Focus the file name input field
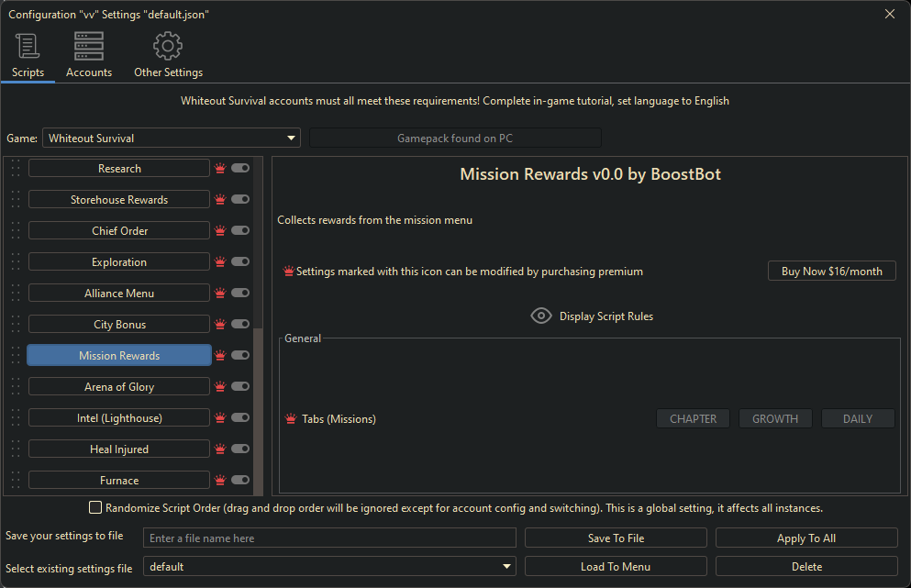Image resolution: width=911 pixels, height=588 pixels. tap(329, 538)
